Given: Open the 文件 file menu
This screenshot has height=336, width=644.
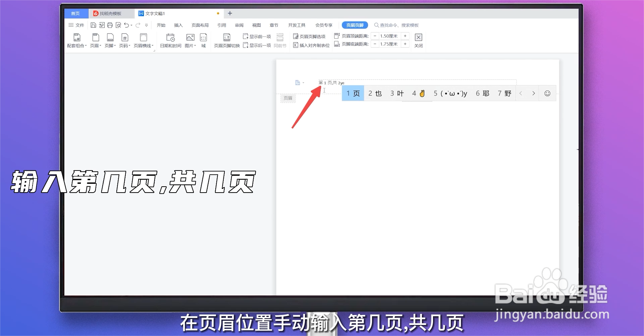Looking at the screenshot, I should point(76,25).
